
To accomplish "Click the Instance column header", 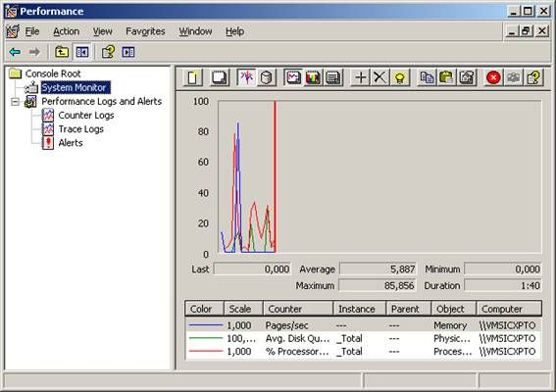I will [360, 309].
